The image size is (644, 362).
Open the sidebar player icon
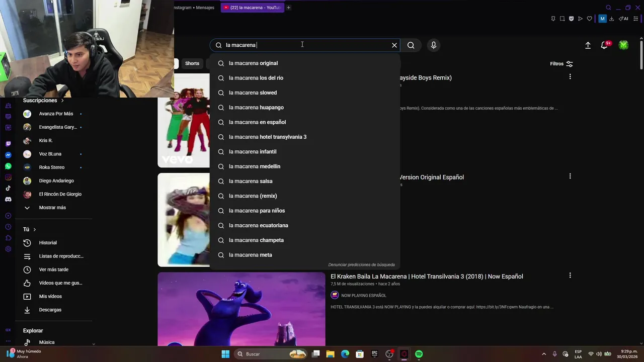click(x=8, y=216)
